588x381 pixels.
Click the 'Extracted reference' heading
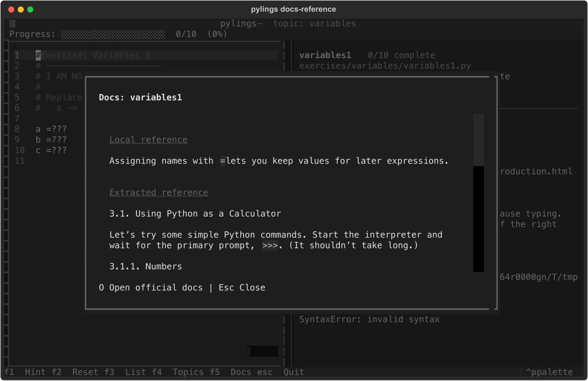pos(159,193)
